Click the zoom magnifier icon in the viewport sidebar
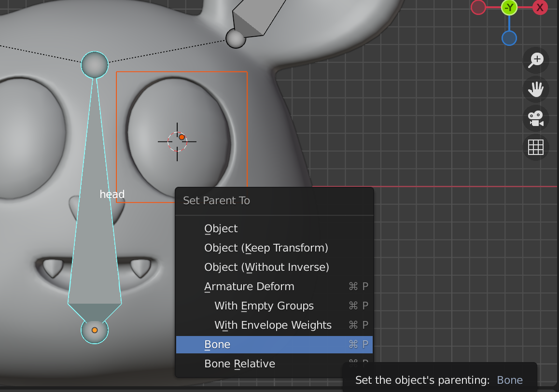The image size is (559, 392). coord(536,60)
